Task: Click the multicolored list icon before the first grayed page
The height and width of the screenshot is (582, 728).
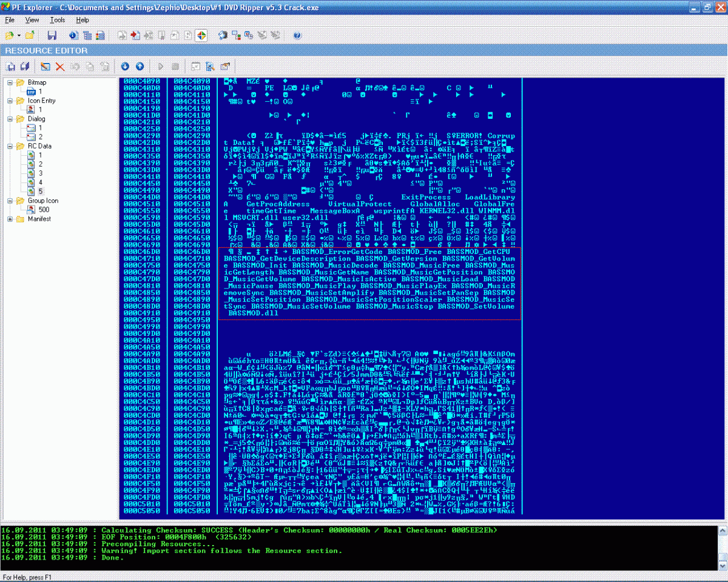Action: coord(101,35)
